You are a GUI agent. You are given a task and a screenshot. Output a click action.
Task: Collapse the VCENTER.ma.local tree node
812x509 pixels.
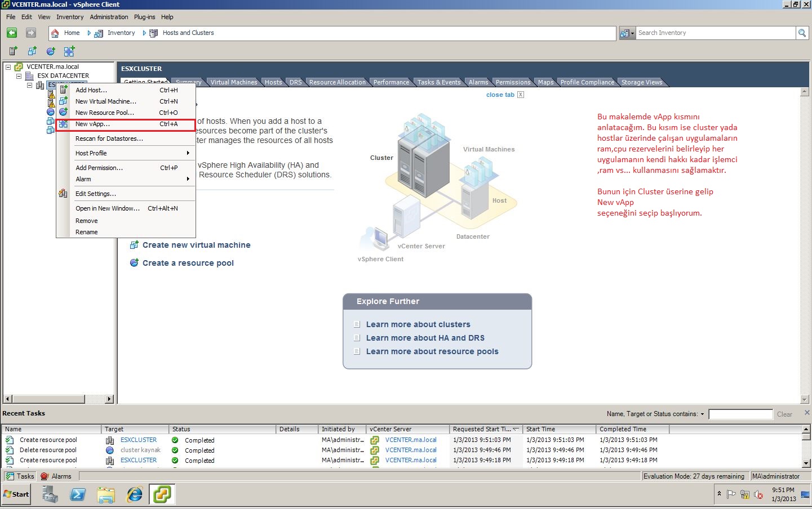(x=8, y=67)
